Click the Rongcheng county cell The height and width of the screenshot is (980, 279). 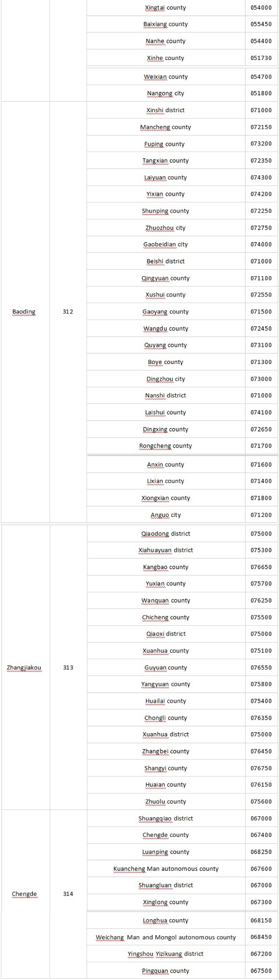click(x=166, y=446)
